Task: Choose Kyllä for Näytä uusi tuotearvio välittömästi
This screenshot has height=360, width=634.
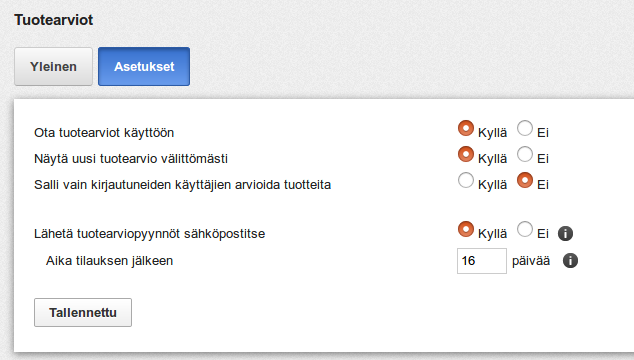Action: [466, 154]
